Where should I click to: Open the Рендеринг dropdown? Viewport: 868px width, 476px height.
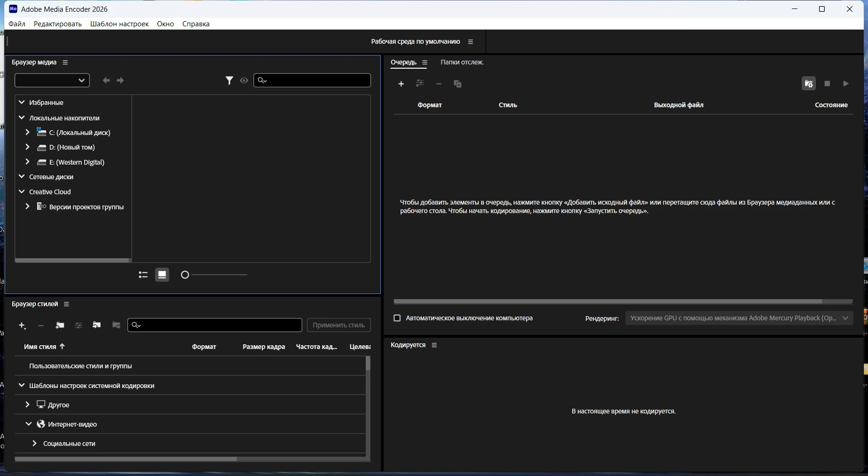pos(739,318)
